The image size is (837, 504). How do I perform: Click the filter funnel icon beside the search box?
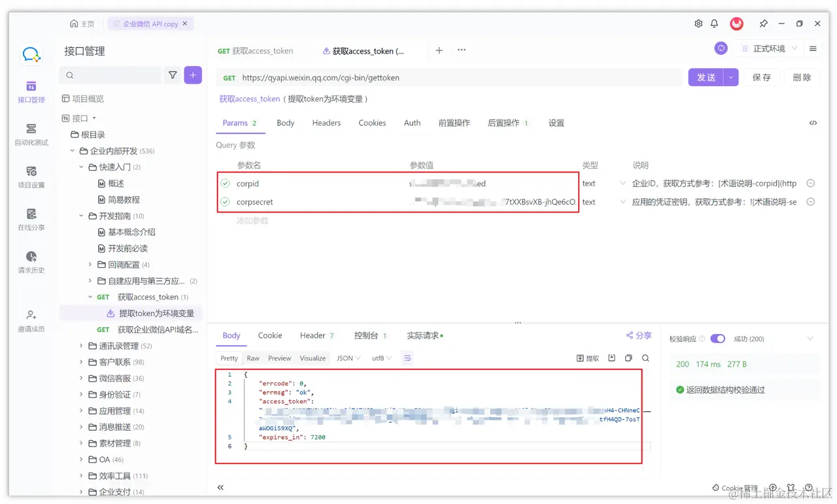coord(173,75)
